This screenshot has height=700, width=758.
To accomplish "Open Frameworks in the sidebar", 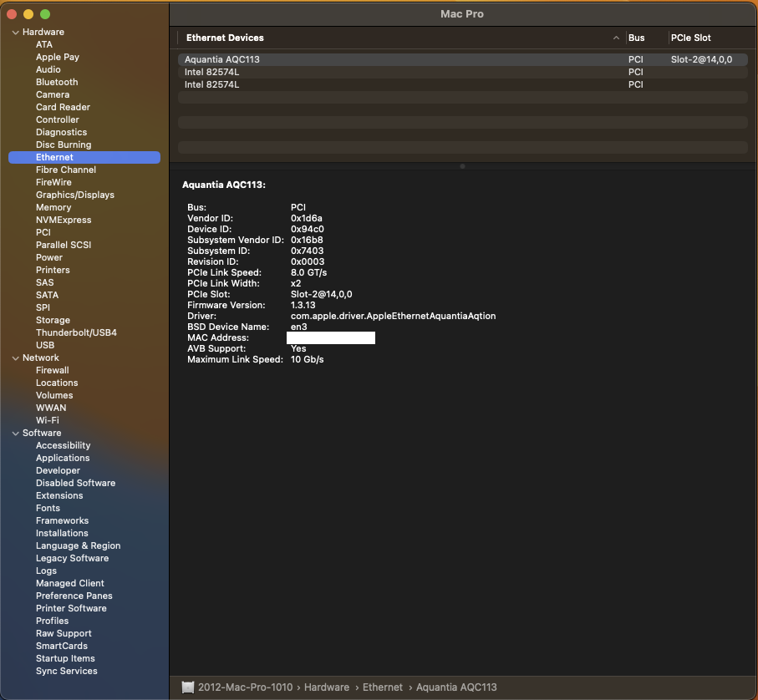I will point(63,521).
